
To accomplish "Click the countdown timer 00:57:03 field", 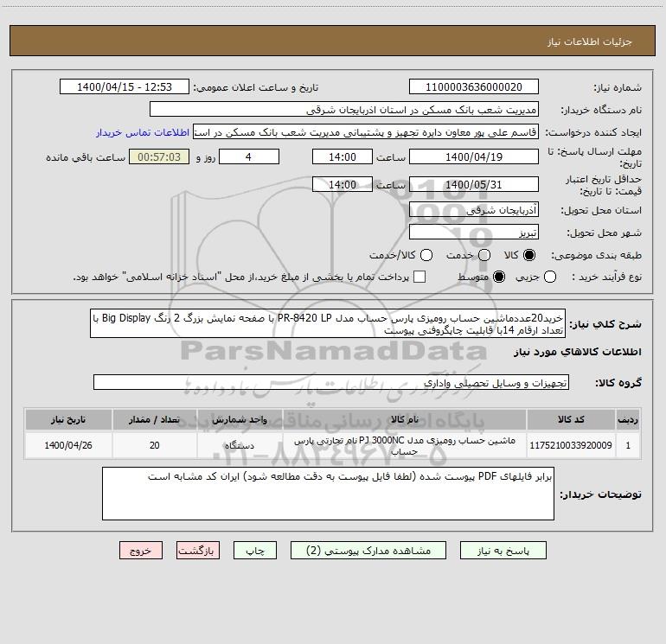I will 159,156.
